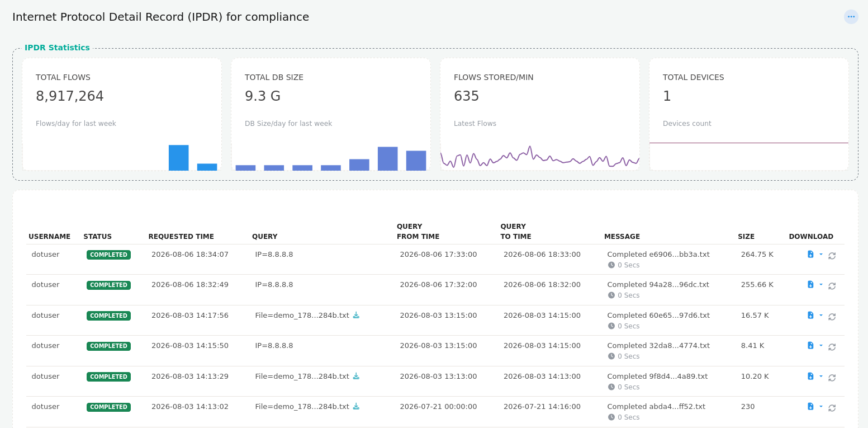Viewport: 868px width, 428px height.
Task: Expand download options for 264.75 K row
Action: tap(821, 254)
